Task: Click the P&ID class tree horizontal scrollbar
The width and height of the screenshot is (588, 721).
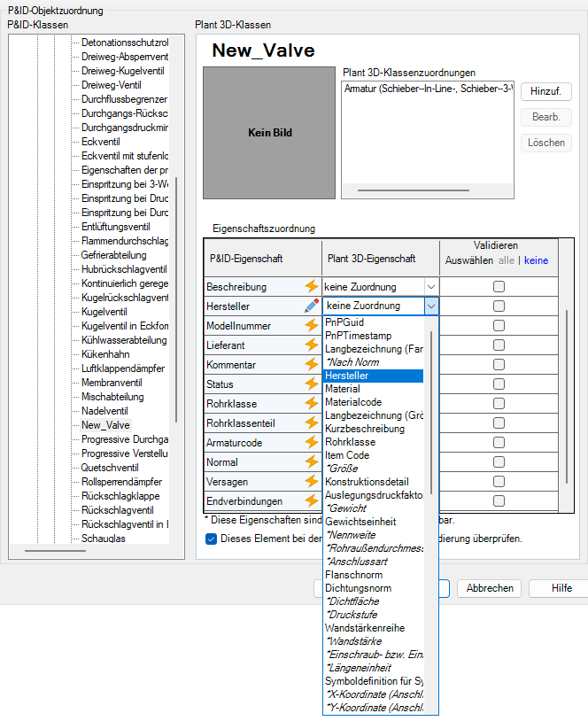Action: (55, 550)
